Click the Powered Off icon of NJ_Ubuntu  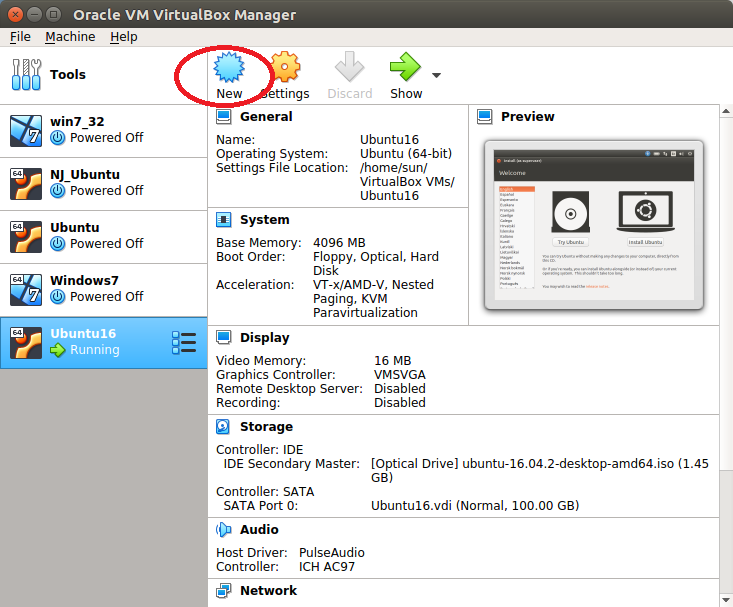57,190
